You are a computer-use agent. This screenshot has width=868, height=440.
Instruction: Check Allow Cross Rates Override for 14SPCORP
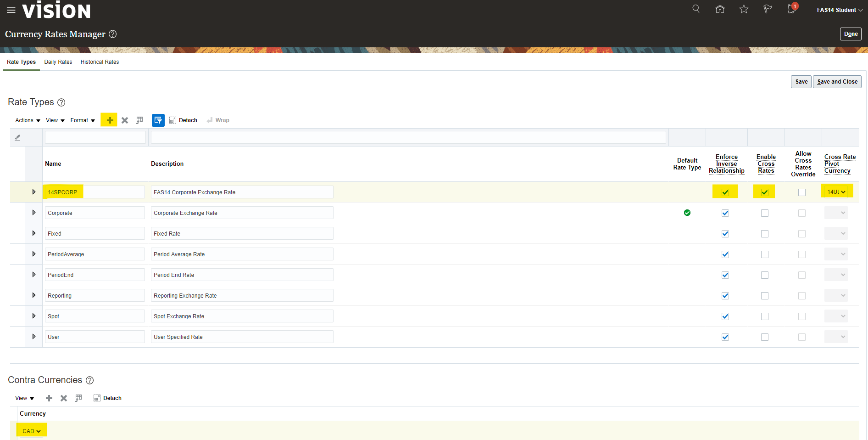click(x=801, y=192)
